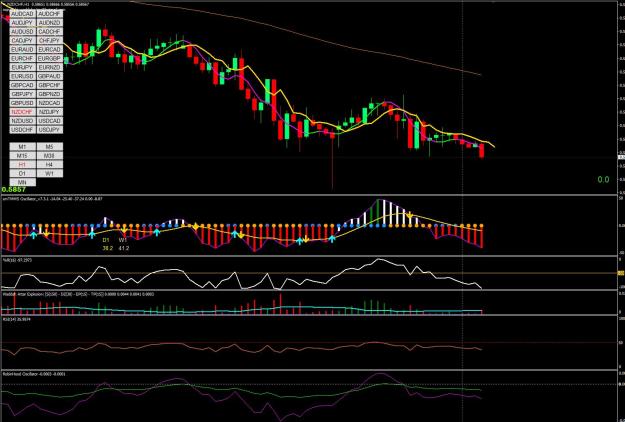Change timeframe to M30
The image size is (625, 422).
pyautogui.click(x=49, y=156)
